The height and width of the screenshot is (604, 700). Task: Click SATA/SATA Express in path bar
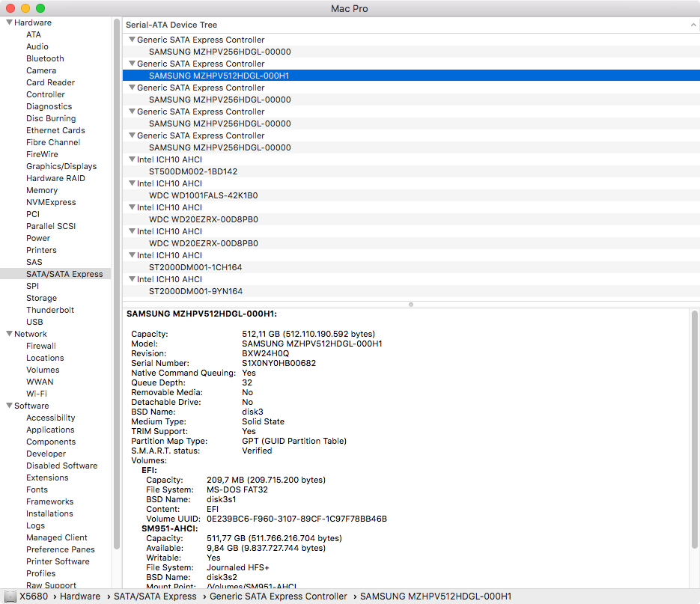(x=155, y=597)
